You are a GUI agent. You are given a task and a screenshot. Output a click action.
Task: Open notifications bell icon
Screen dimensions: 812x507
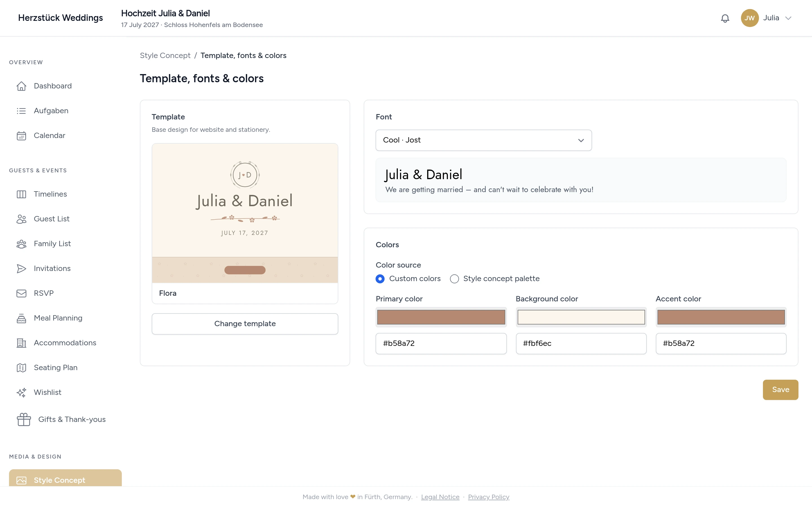pos(725,18)
